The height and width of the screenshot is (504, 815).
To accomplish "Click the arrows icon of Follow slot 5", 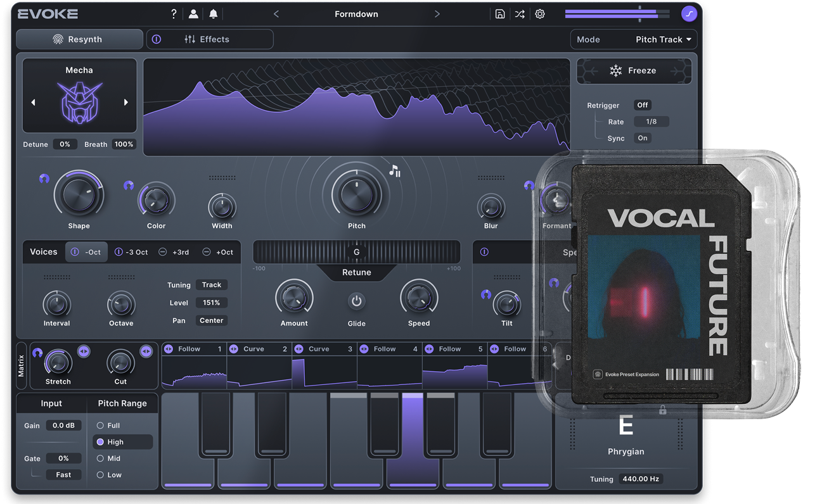I will pyautogui.click(x=430, y=349).
